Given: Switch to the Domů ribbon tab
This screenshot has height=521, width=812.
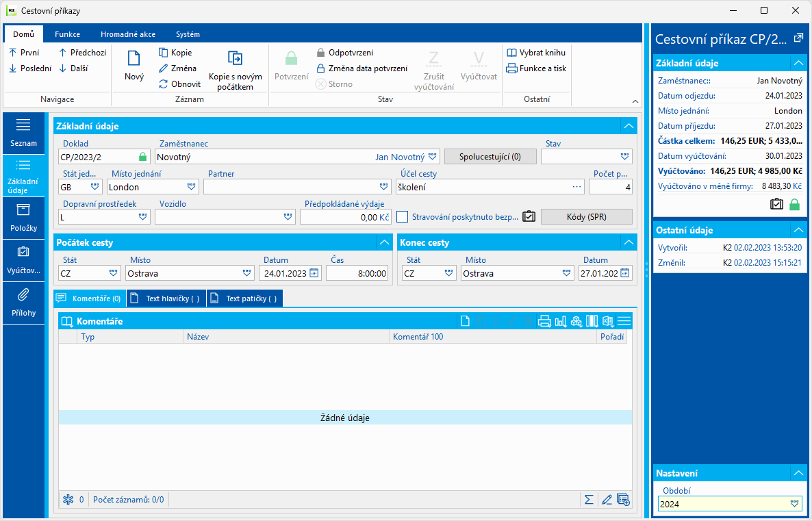Looking at the screenshot, I should pos(24,34).
